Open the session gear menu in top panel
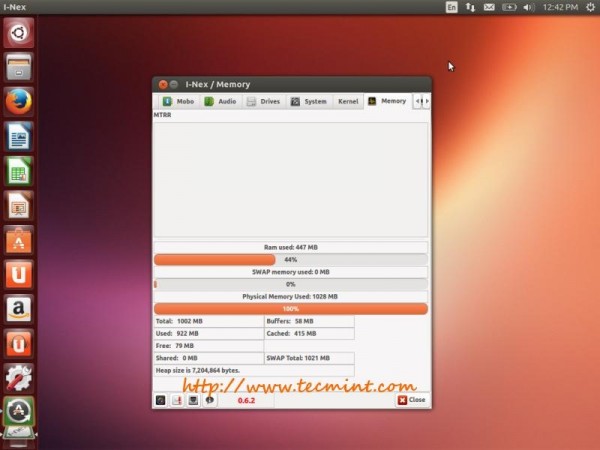 [586, 7]
